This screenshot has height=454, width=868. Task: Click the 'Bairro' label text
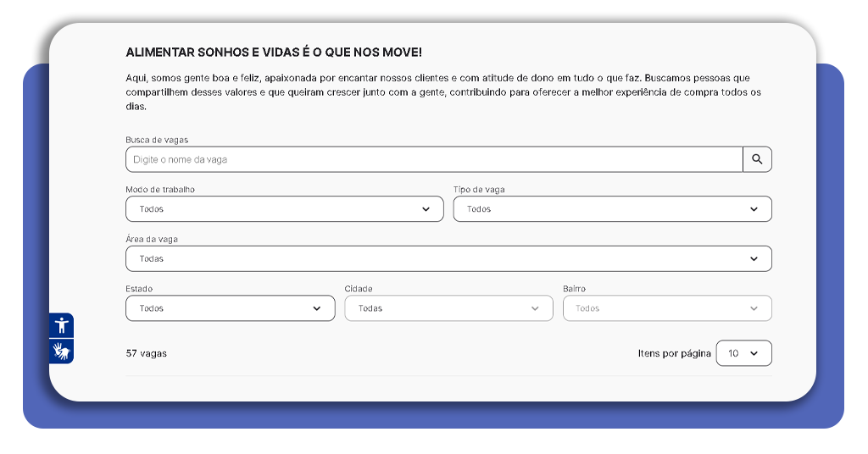(x=574, y=289)
